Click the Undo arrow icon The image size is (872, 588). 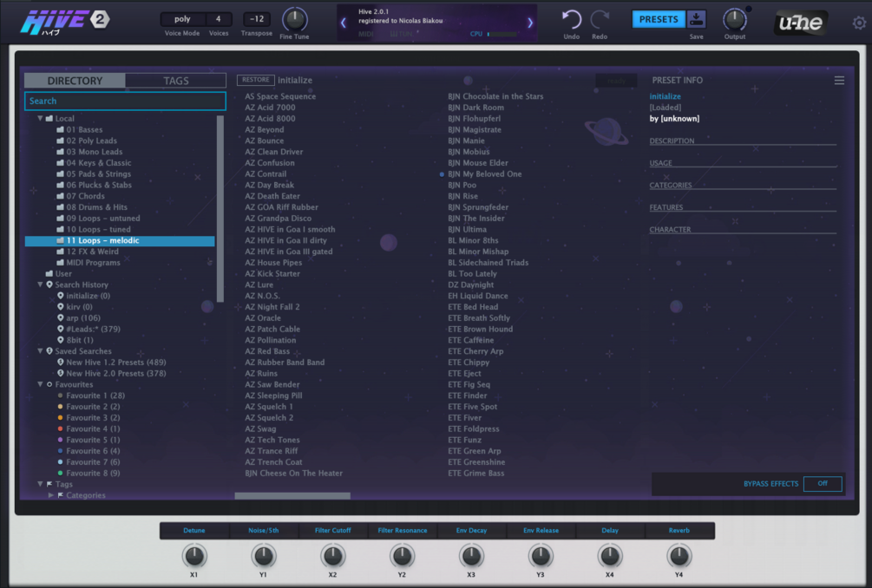coord(571,20)
